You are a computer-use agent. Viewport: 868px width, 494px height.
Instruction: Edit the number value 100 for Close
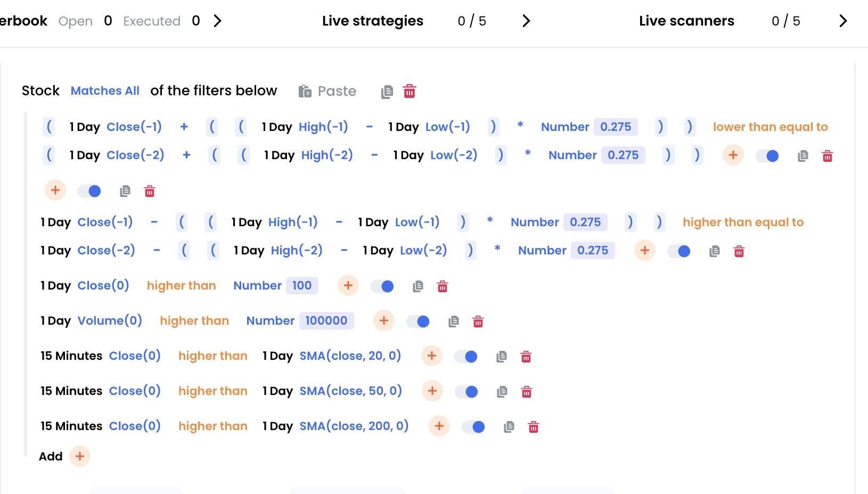pos(301,285)
